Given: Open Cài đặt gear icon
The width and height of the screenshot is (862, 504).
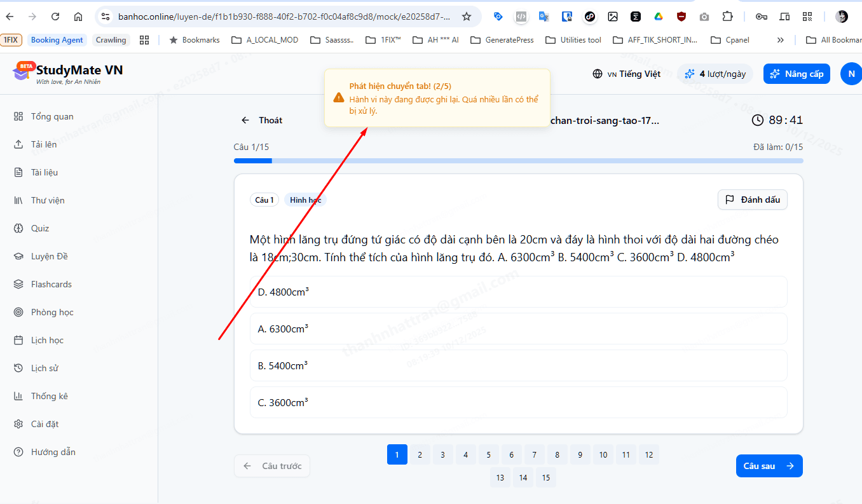Looking at the screenshot, I should point(18,424).
